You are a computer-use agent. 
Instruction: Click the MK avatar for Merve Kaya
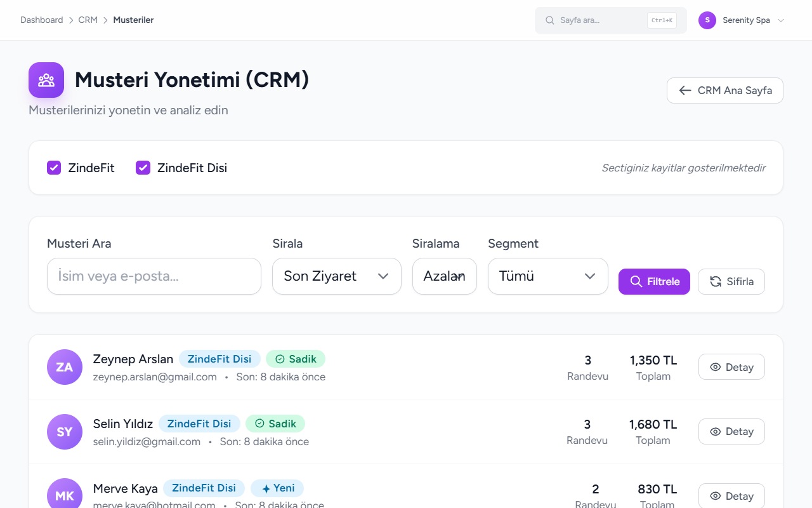point(65,493)
